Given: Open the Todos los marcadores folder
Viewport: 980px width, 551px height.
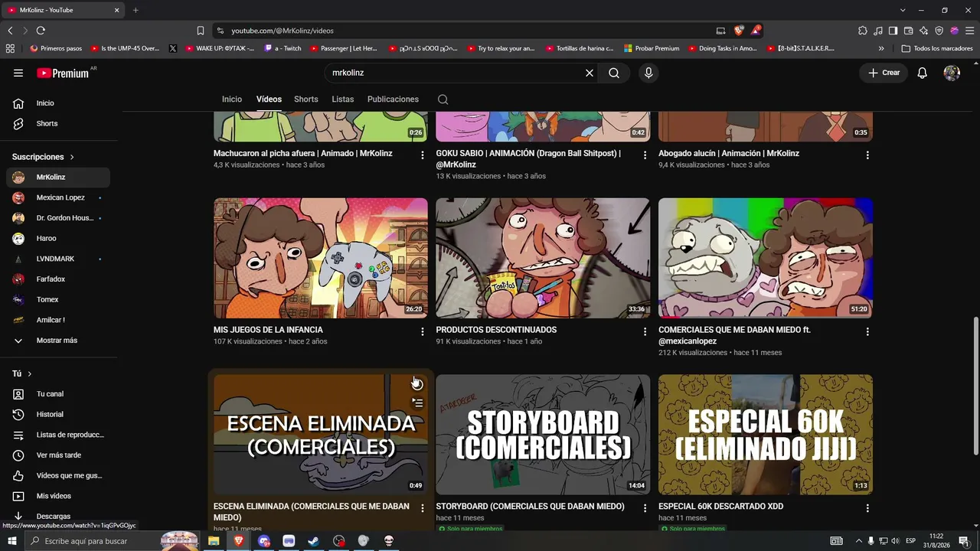Looking at the screenshot, I should 937,48.
